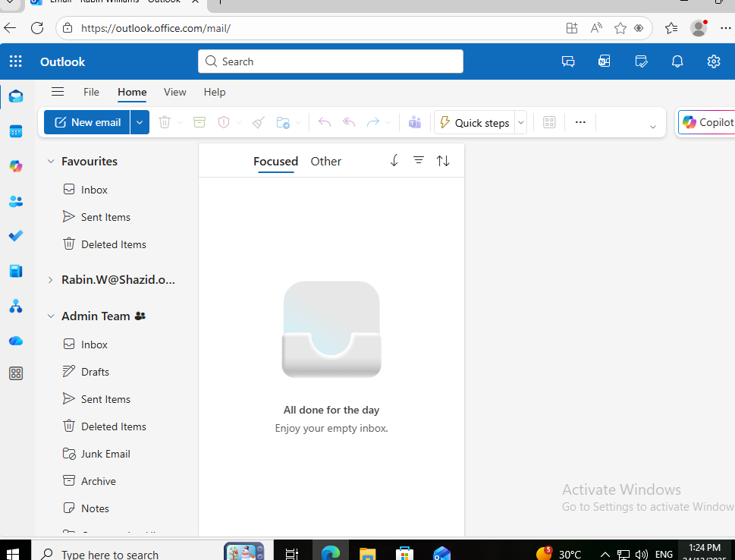The height and width of the screenshot is (560, 735).
Task: Open the OneNote feed icon
Action: click(605, 61)
